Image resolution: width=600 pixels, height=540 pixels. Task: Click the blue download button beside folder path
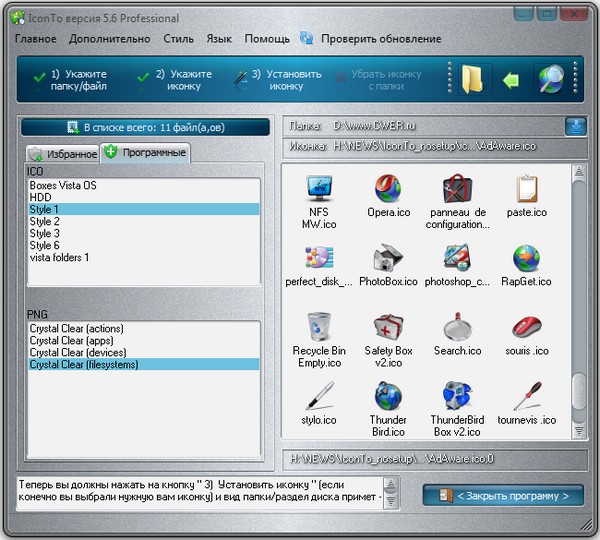tap(576, 126)
